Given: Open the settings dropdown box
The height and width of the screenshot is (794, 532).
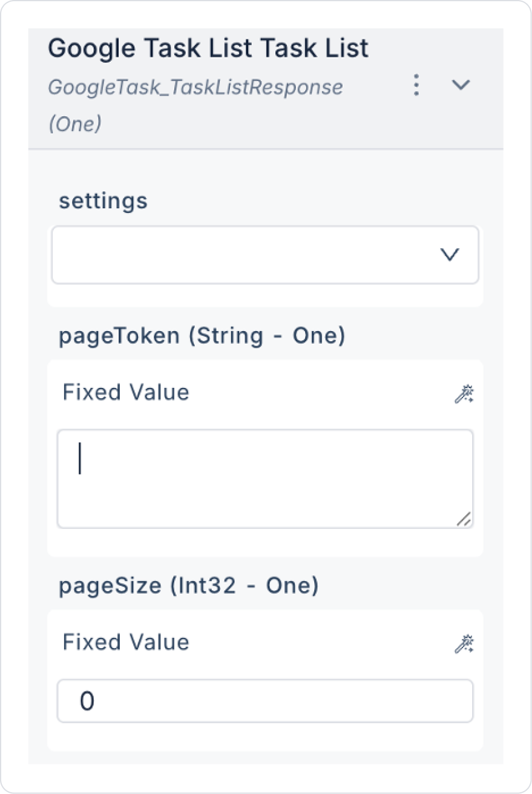Looking at the screenshot, I should [265, 255].
